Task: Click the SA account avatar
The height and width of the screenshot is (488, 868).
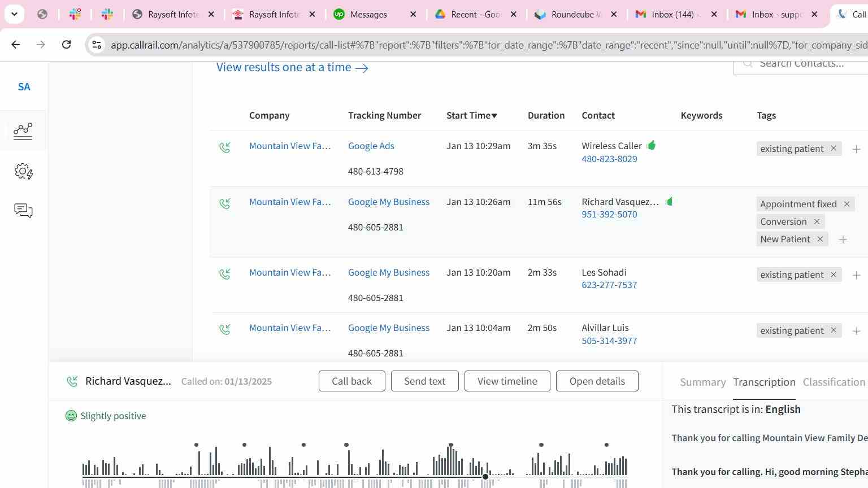Action: [24, 87]
